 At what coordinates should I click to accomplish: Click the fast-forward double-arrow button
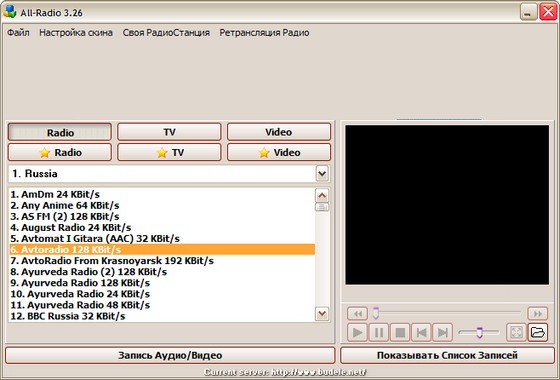pos(538,314)
